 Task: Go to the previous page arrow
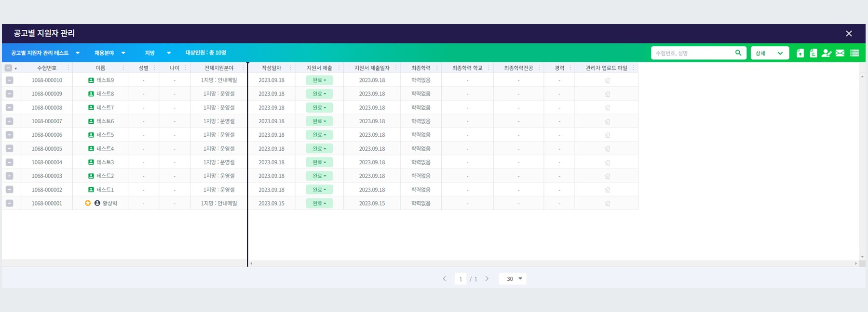point(444,279)
